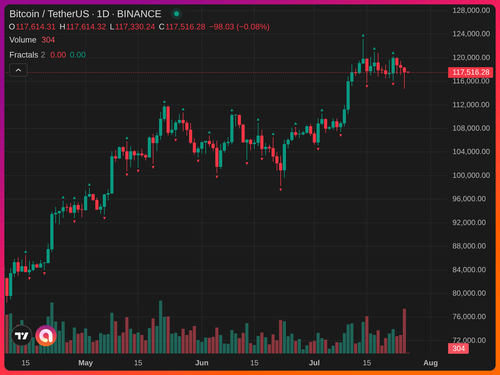500x375 pixels.
Task: Click the orange-pink circular app logo icon
Action: (x=46, y=336)
